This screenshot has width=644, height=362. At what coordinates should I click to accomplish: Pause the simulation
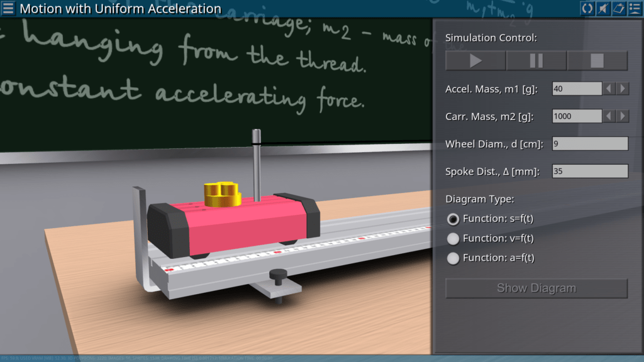pyautogui.click(x=536, y=61)
